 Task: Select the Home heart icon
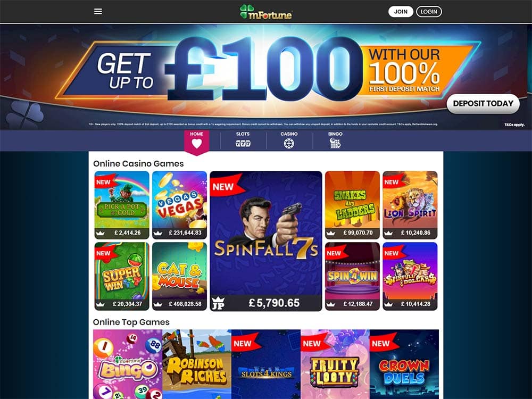(x=196, y=144)
